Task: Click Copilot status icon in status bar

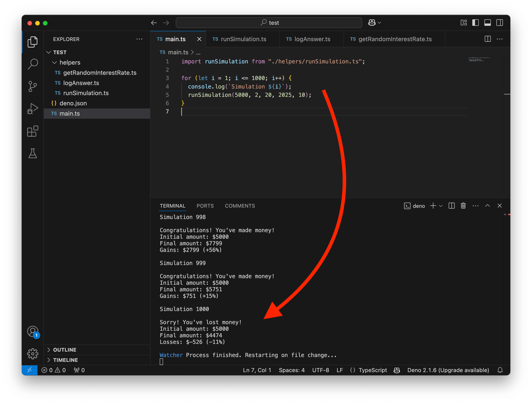Action: click(x=397, y=370)
